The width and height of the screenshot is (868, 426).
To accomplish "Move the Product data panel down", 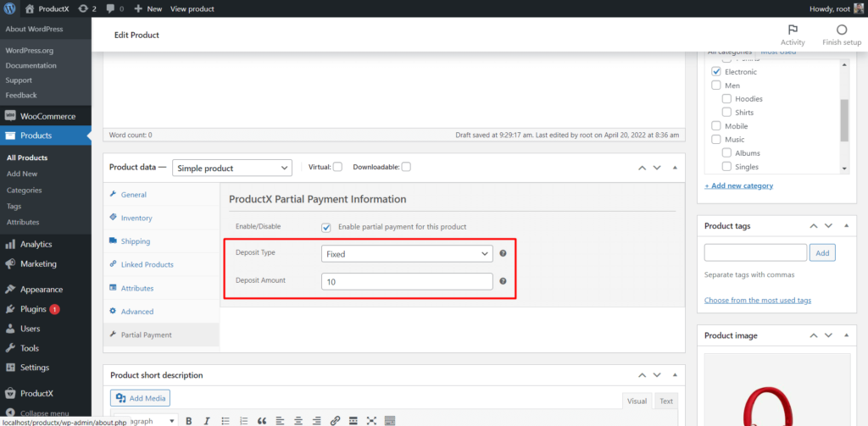I will (657, 167).
